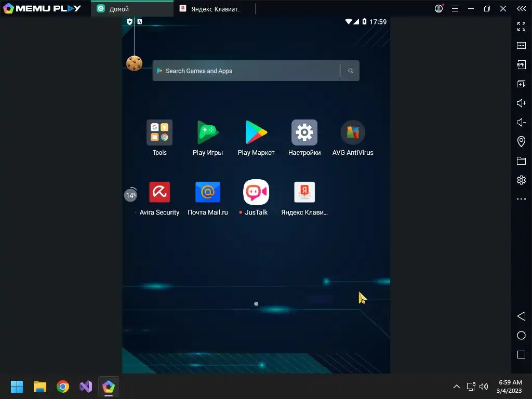Click the Wi-Fi status bar icon
The image size is (532, 399).
click(349, 21)
